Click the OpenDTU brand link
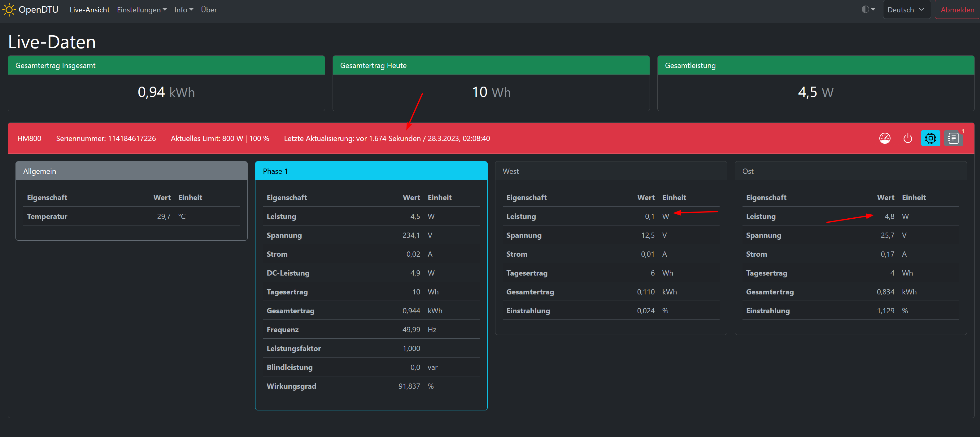 [x=38, y=10]
